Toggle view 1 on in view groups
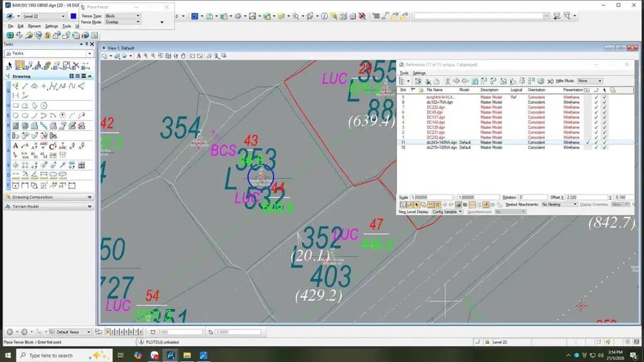The image size is (644, 362). click(x=108, y=332)
